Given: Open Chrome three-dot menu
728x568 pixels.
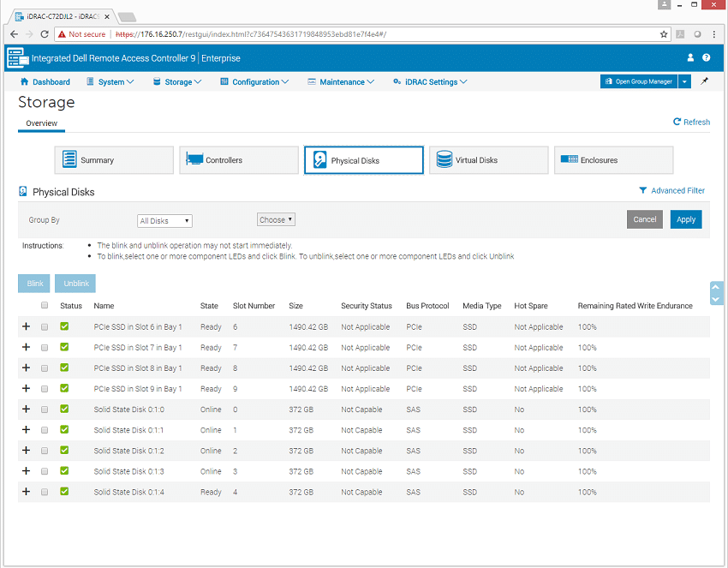Looking at the screenshot, I should pos(714,34).
